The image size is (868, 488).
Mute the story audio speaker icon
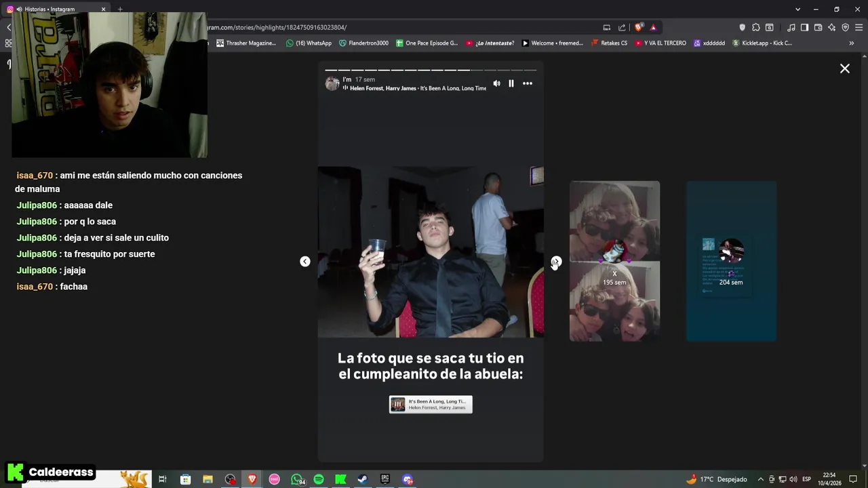tap(496, 83)
